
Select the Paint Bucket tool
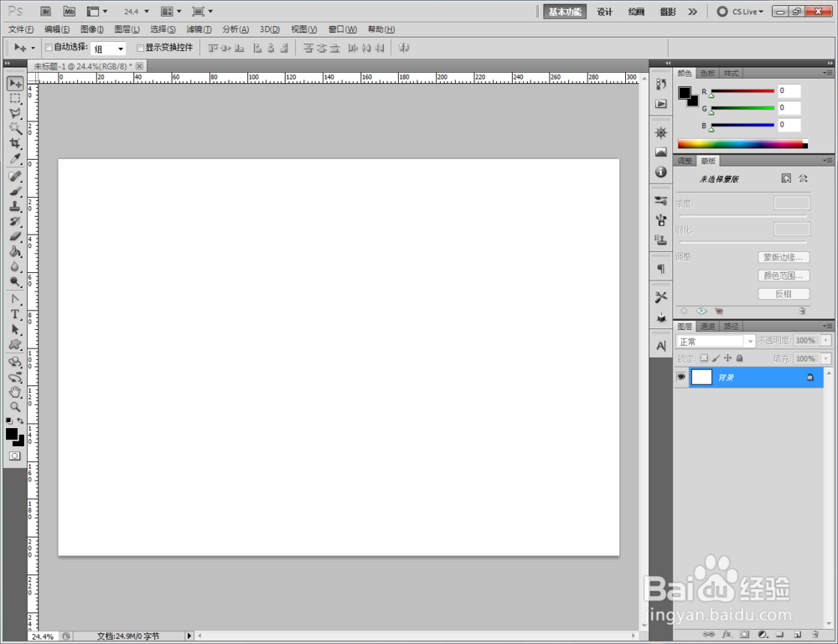pyautogui.click(x=15, y=251)
